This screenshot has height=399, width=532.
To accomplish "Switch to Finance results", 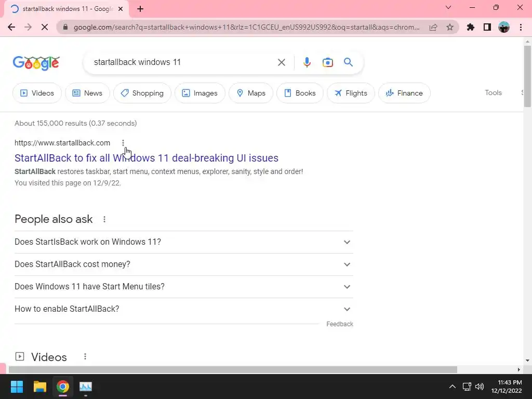I will pos(404,93).
